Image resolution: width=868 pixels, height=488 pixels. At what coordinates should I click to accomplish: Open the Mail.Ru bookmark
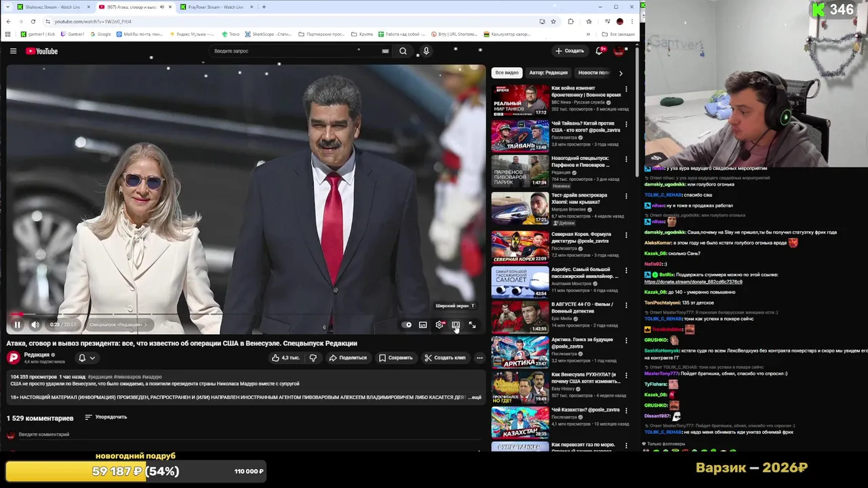click(140, 34)
